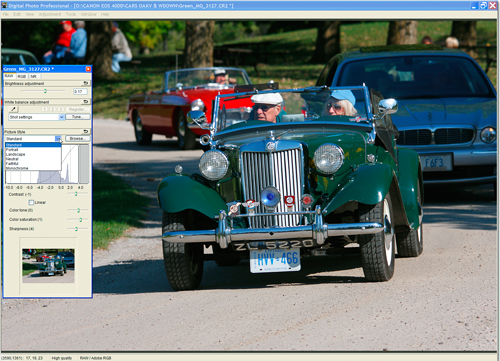This screenshot has width=500, height=361.
Task: Collapse the Picture Style dropdown arrow
Action: [58, 139]
